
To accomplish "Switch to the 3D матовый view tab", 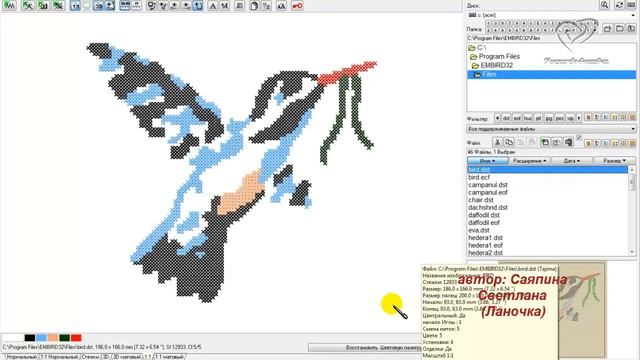I will click(x=127, y=357).
